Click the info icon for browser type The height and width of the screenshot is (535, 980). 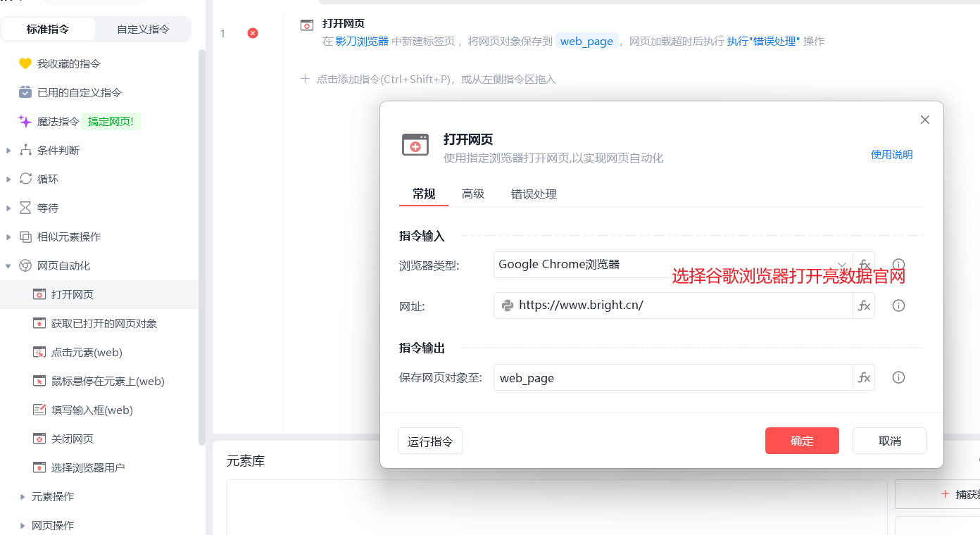[898, 265]
